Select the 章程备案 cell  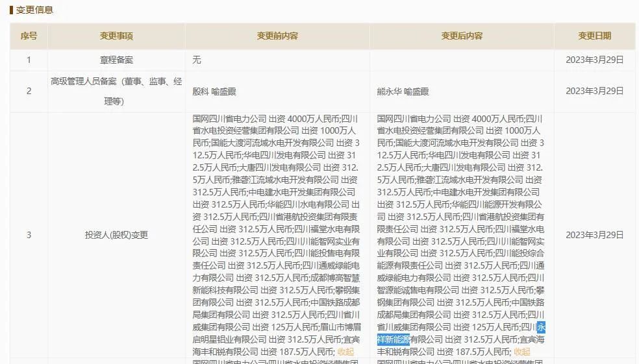pyautogui.click(x=116, y=60)
